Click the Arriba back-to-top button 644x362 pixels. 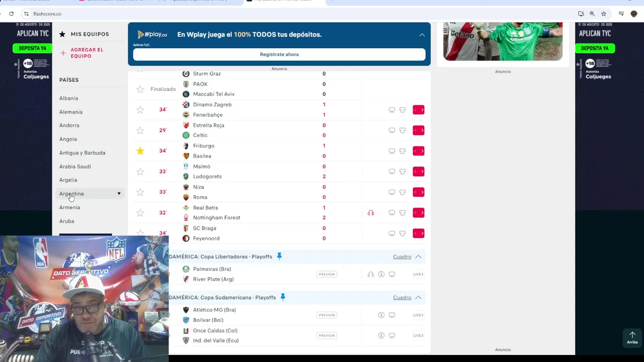coord(632,337)
